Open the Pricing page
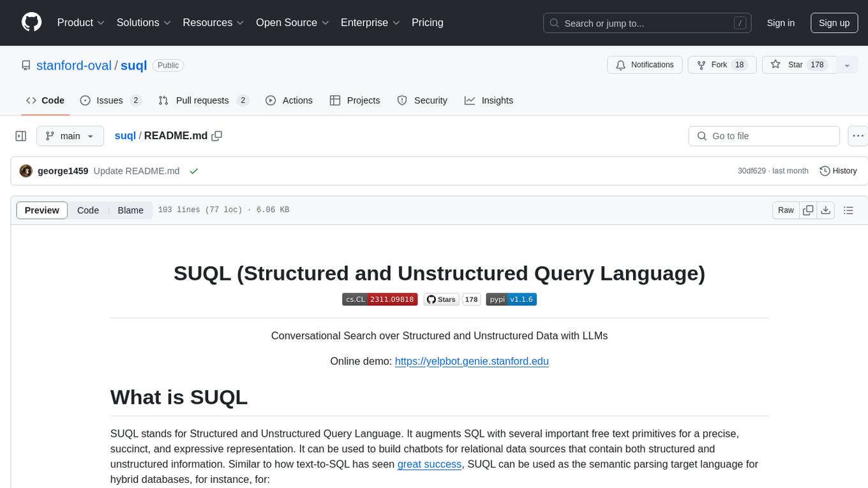 click(428, 22)
